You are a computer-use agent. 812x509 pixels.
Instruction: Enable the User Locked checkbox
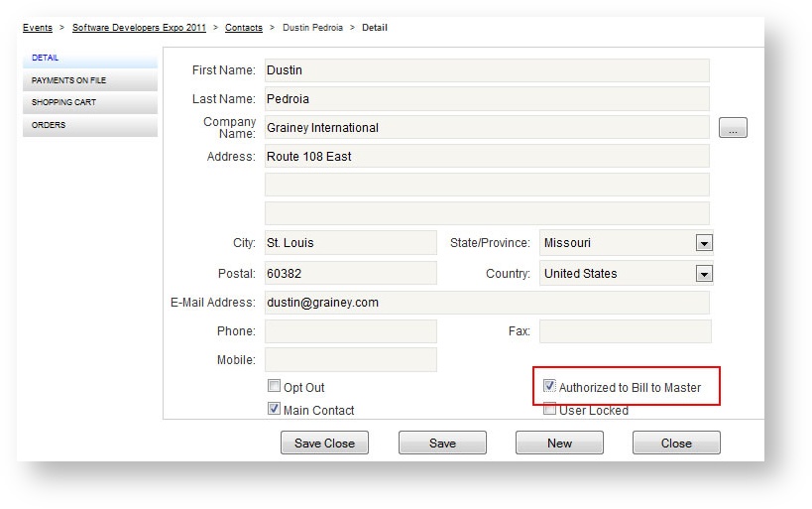click(x=550, y=409)
